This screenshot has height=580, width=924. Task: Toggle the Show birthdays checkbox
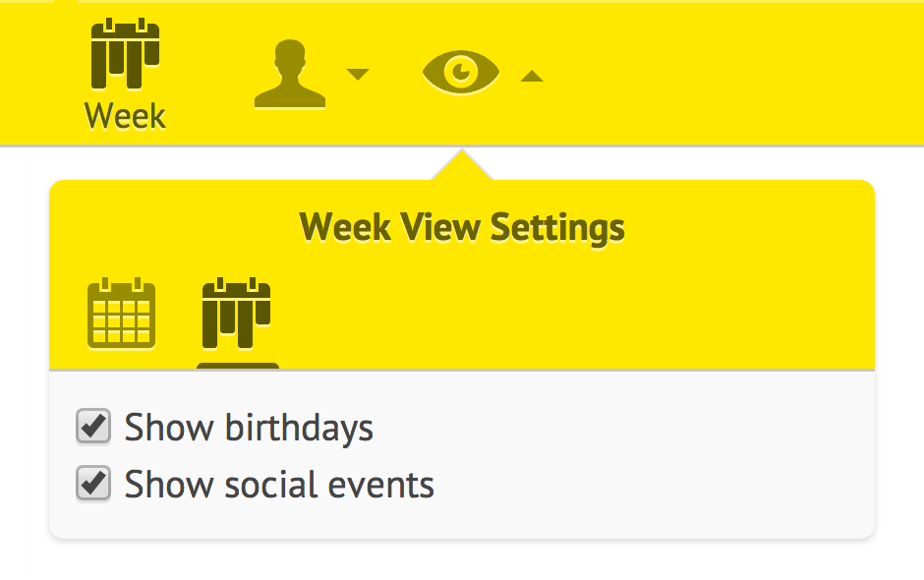(93, 427)
